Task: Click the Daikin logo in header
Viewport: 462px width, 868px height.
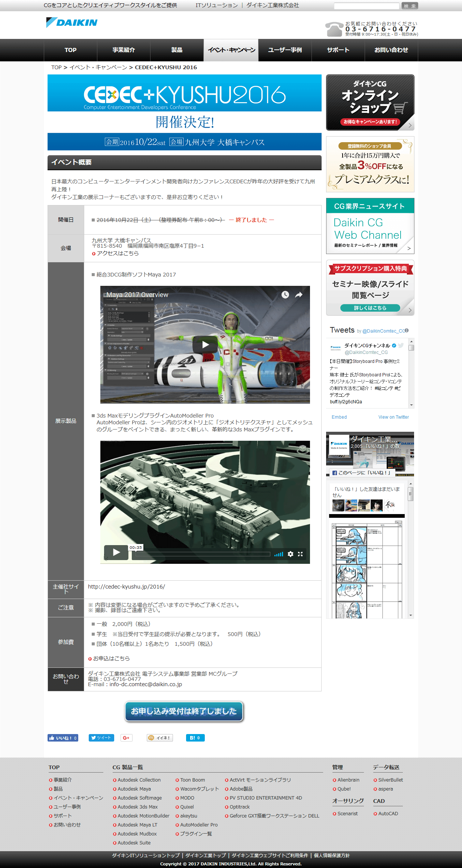Action: 72,23
